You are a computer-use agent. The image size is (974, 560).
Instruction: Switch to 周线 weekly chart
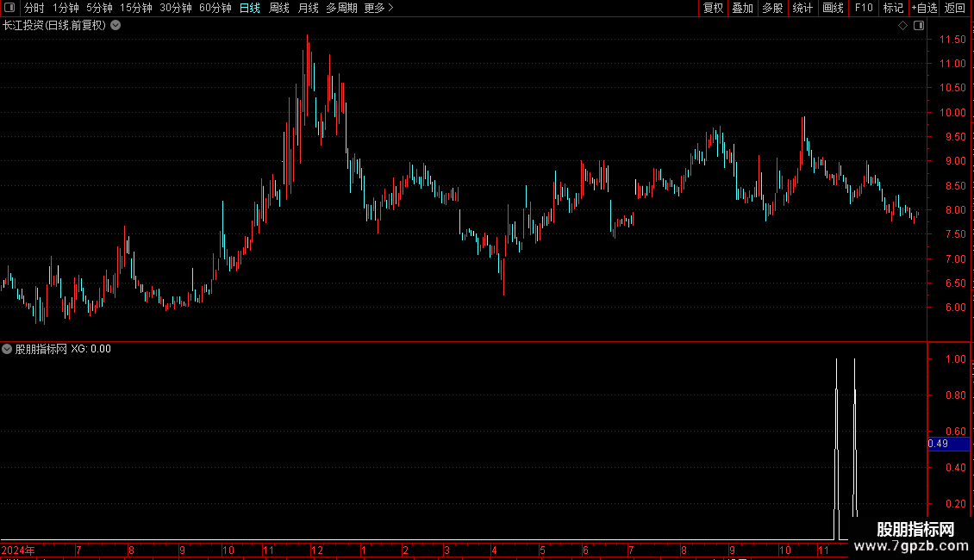pyautogui.click(x=279, y=8)
